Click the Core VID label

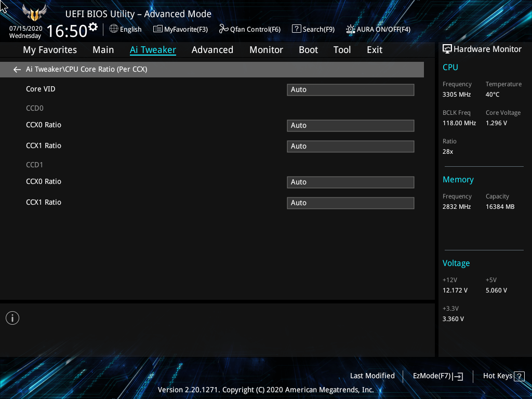point(41,89)
